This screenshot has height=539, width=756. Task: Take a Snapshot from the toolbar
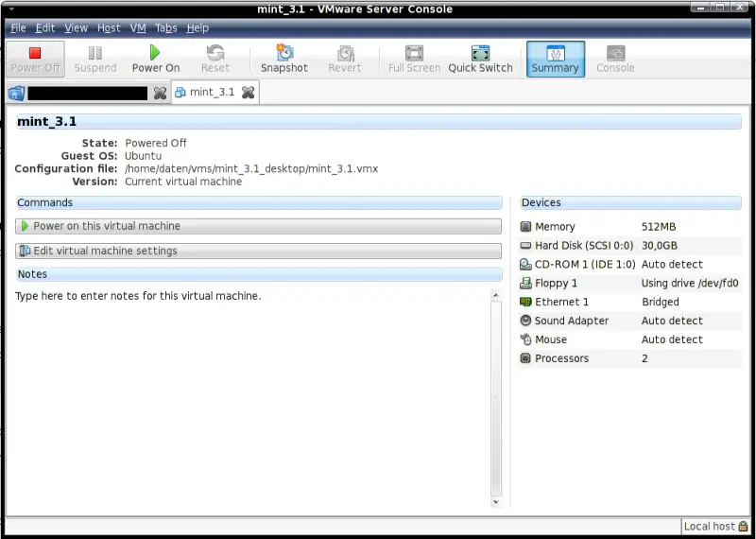(x=284, y=59)
